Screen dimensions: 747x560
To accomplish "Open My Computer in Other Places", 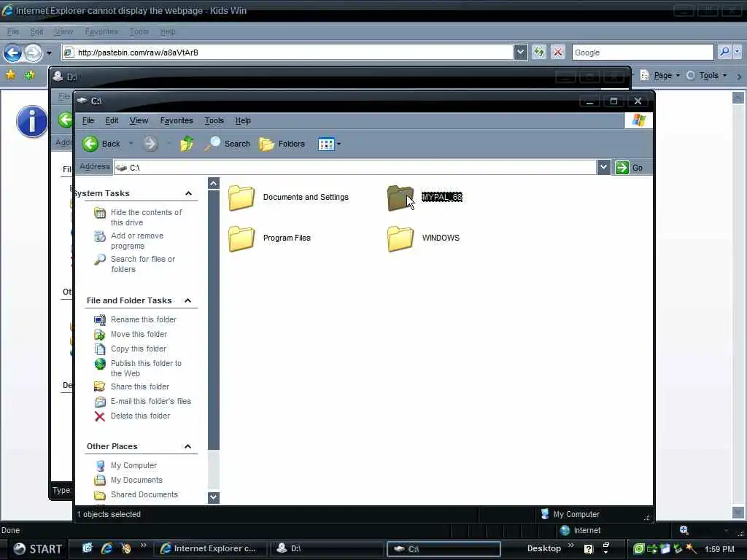I will [x=133, y=465].
